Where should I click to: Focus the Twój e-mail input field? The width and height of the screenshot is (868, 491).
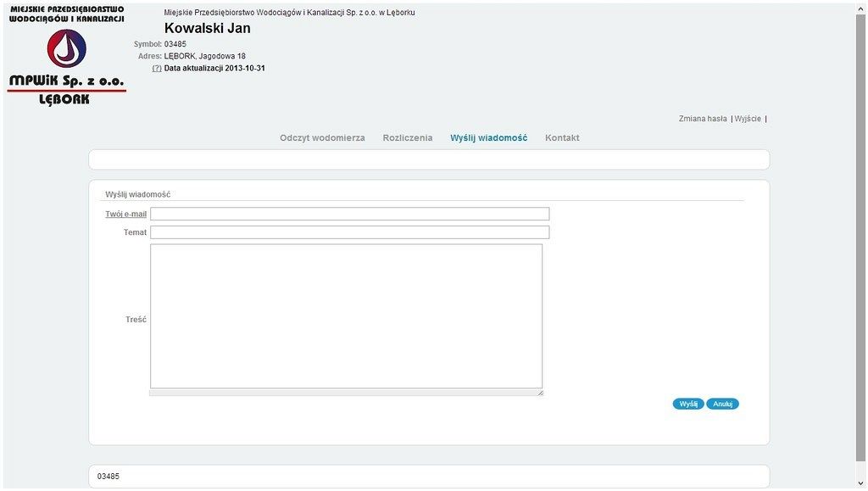tap(349, 214)
